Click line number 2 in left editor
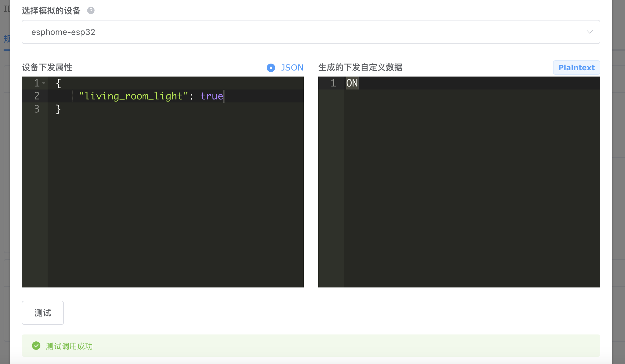The height and width of the screenshot is (364, 625). tap(37, 96)
